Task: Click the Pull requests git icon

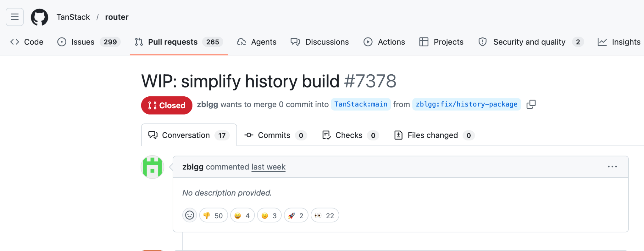Action: tap(139, 42)
